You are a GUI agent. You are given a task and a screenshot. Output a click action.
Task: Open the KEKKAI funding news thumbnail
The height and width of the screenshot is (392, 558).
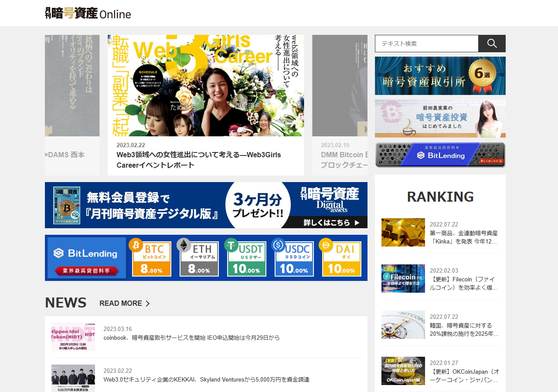(73, 378)
